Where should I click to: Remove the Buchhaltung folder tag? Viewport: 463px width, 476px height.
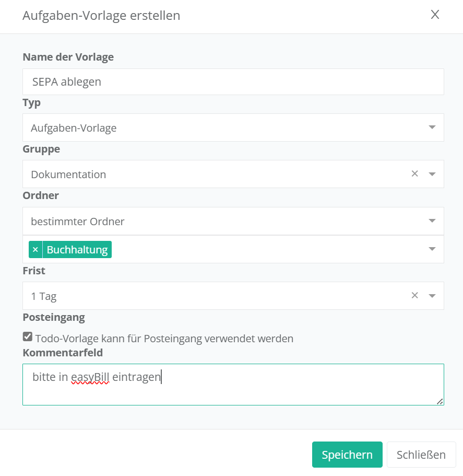(x=35, y=250)
